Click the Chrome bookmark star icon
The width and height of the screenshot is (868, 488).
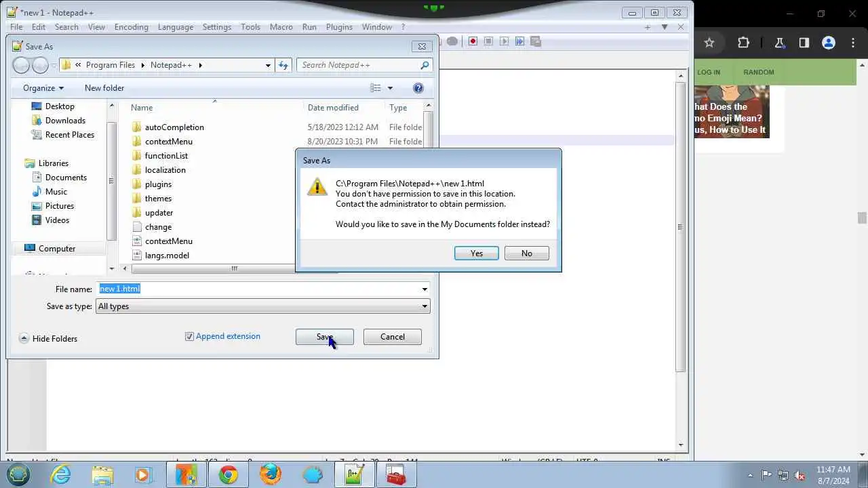tap(709, 43)
